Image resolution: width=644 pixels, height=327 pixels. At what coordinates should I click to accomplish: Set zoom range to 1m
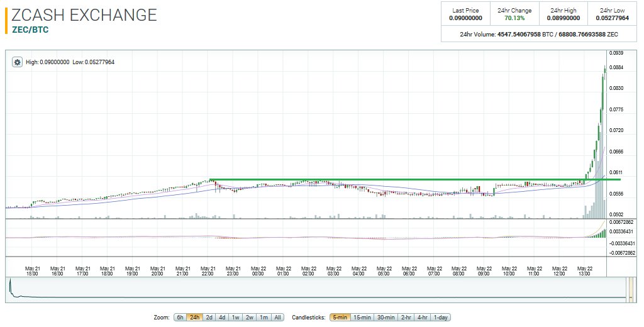tap(264, 317)
